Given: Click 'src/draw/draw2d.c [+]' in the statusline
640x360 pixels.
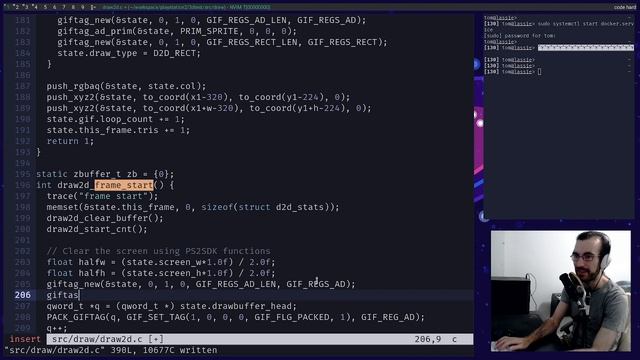Looking at the screenshot, I should 108,339.
